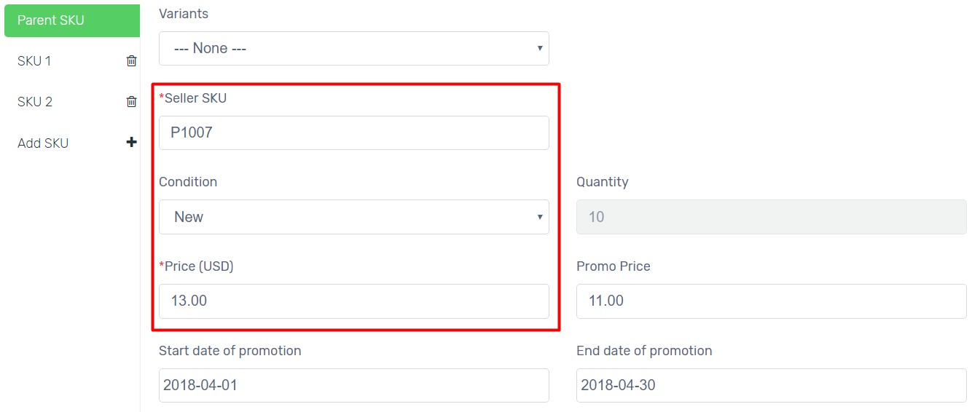Viewport: 980px width, 412px height.
Task: Click the plus icon beside Add SKU
Action: (x=131, y=142)
